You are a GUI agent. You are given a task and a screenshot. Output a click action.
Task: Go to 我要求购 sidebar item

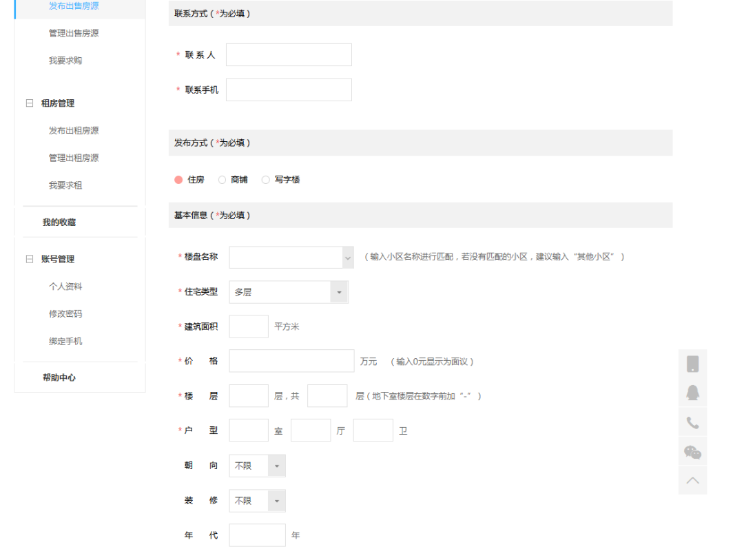coord(65,61)
